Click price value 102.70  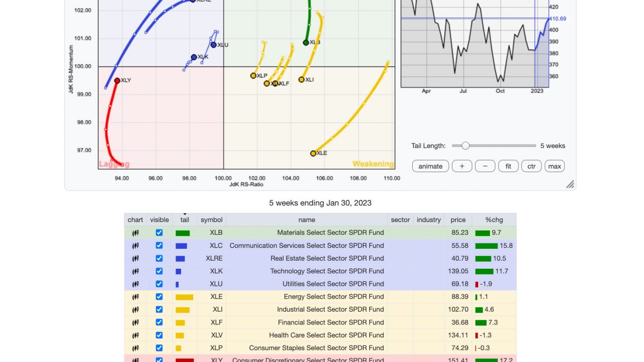[x=458, y=309]
